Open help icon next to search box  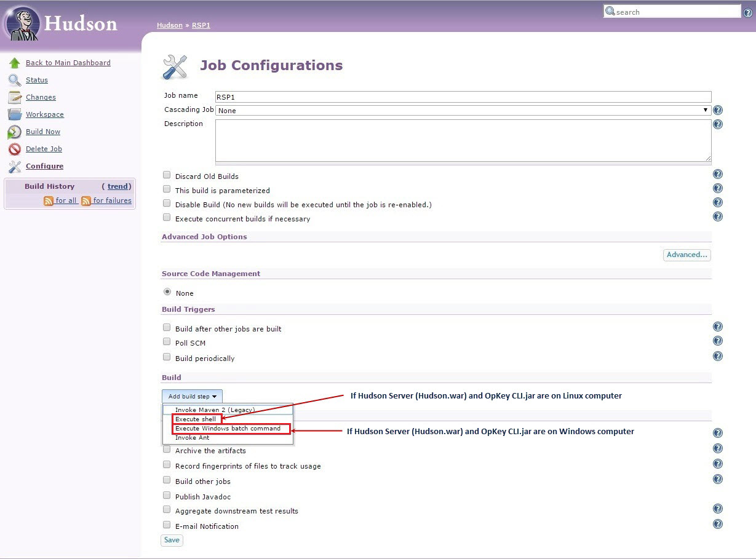(x=748, y=13)
